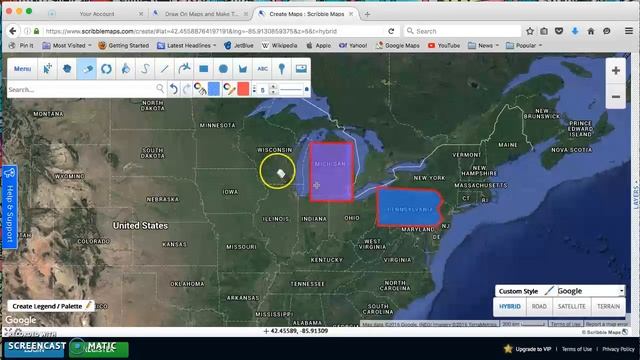This screenshot has height=360, width=640.
Task: Redo the drawing action
Action: (x=187, y=89)
